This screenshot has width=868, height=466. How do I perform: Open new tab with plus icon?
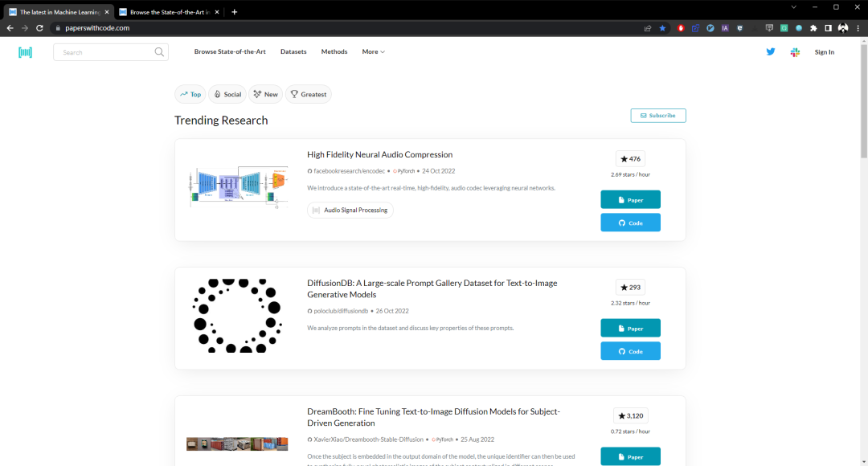234,11
